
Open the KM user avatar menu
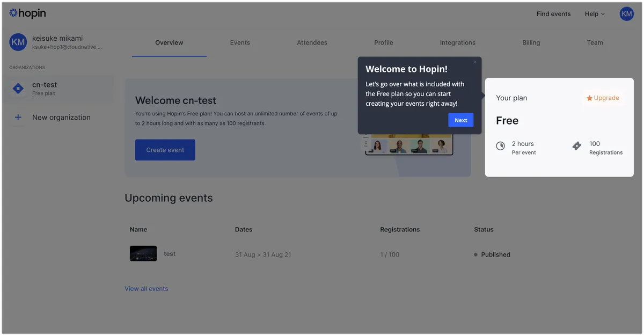tap(626, 14)
